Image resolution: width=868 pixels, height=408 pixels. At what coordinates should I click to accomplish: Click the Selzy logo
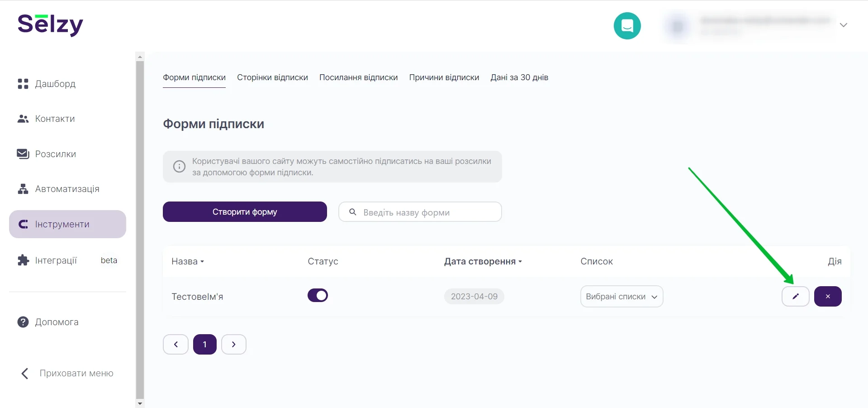click(50, 25)
